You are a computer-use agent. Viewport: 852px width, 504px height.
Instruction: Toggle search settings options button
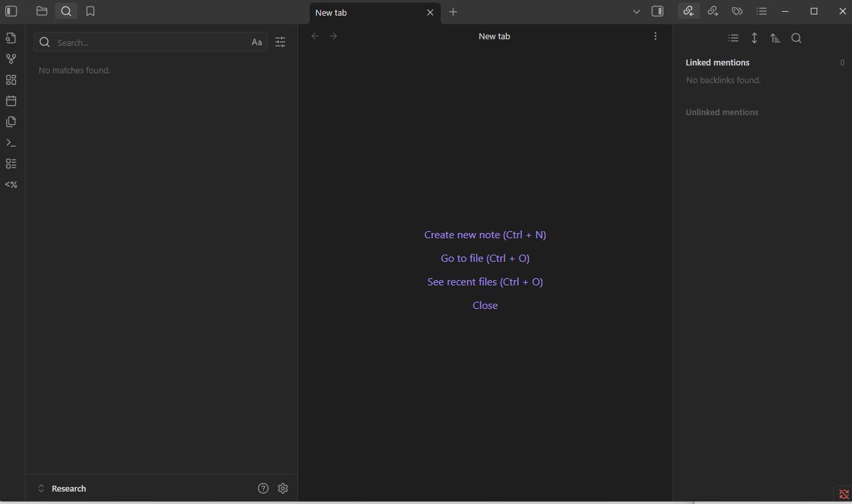tap(280, 43)
